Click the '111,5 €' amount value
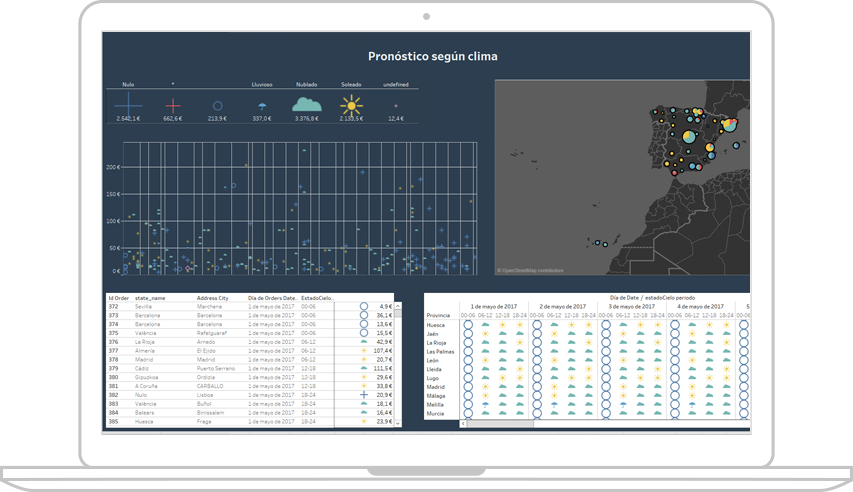The width and height of the screenshot is (853, 492). pyautogui.click(x=383, y=368)
